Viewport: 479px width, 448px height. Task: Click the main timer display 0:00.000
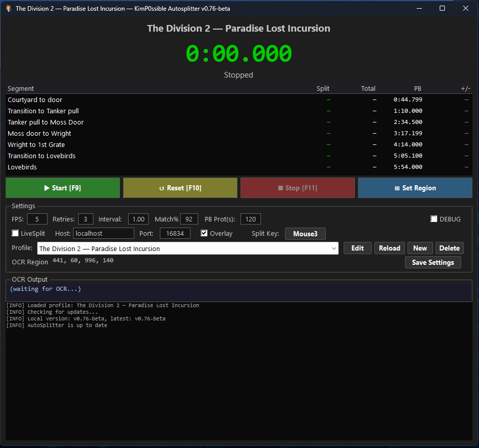click(x=238, y=54)
